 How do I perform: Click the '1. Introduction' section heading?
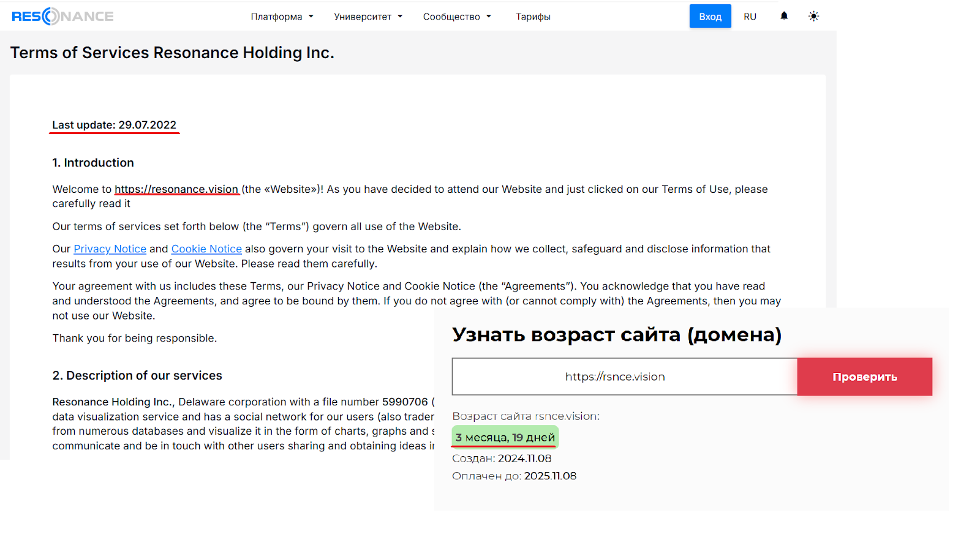[x=93, y=163]
